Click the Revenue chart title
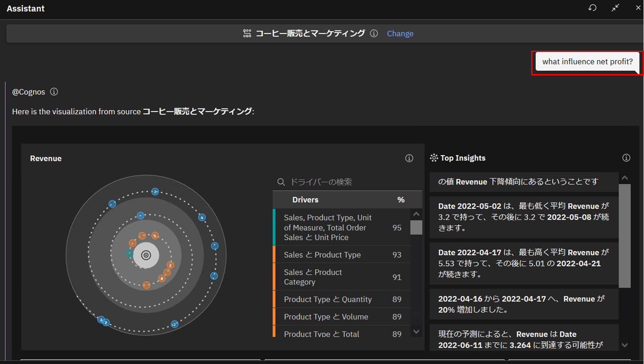Screen dimensions: 644x364 click(x=46, y=158)
